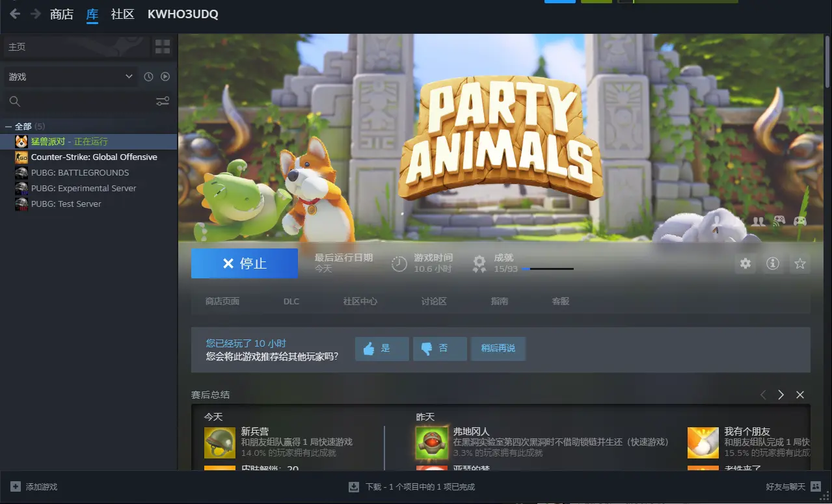Open the 商店页面 tab
Image resolution: width=832 pixels, height=504 pixels.
222,301
